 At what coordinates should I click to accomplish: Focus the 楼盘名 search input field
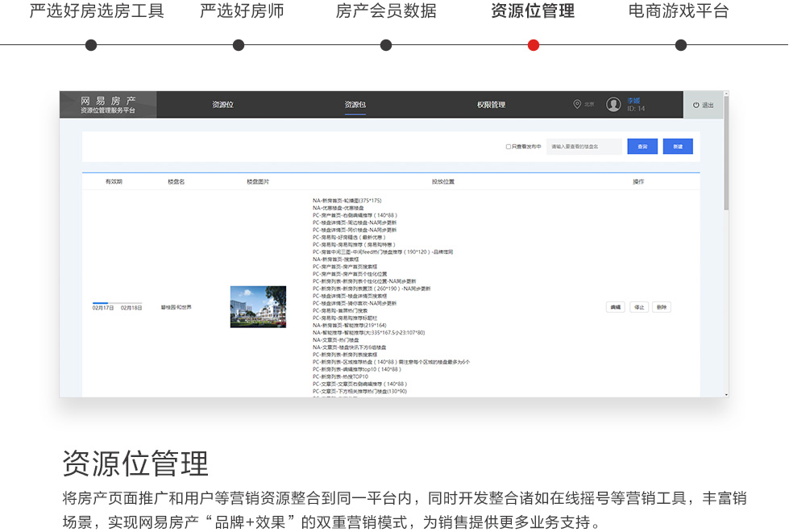click(583, 147)
